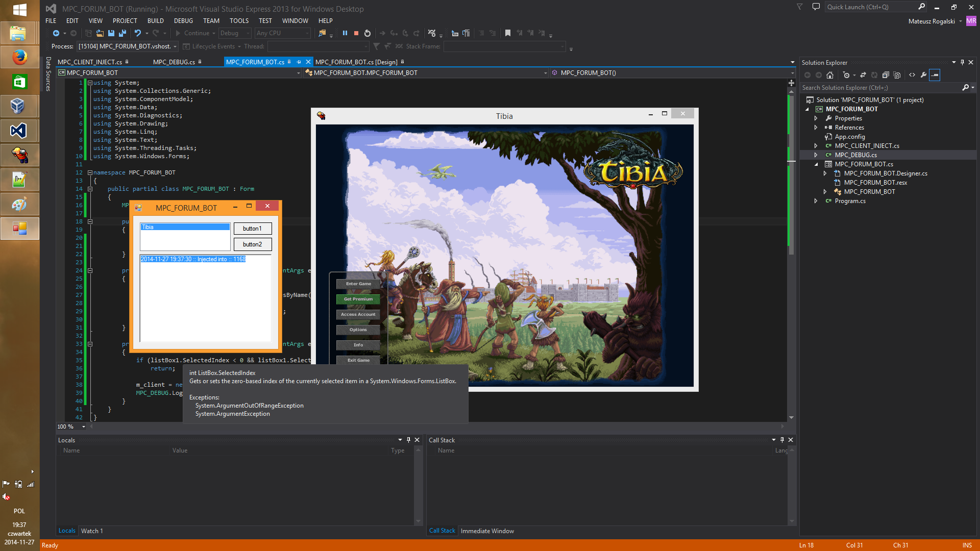This screenshot has height=551, width=980.
Task: Expand MPC_FORUM_BOT.Designer.cs node
Action: coord(825,173)
